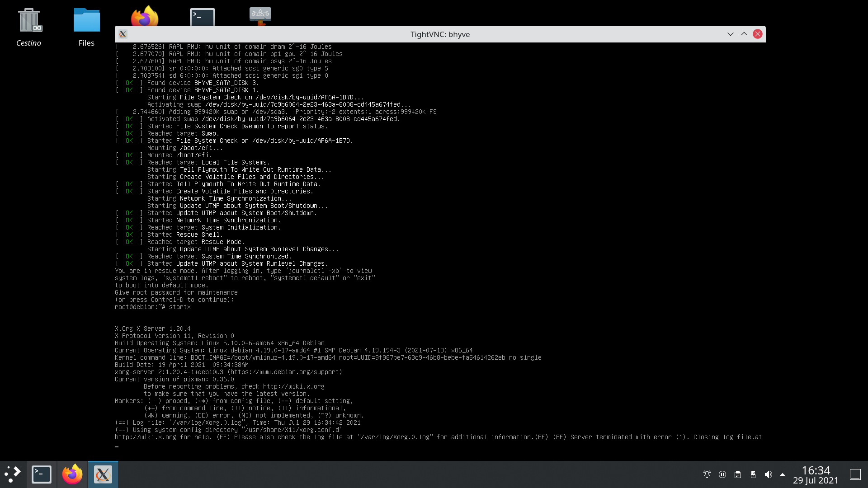Click the 'Current version of pixman: 0.36.0' line

pos(175,379)
